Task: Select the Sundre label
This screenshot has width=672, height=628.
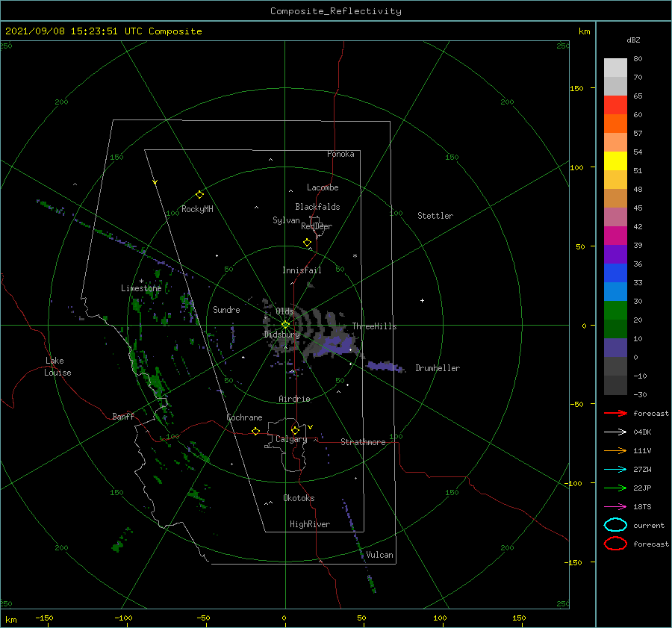Action: pos(226,309)
